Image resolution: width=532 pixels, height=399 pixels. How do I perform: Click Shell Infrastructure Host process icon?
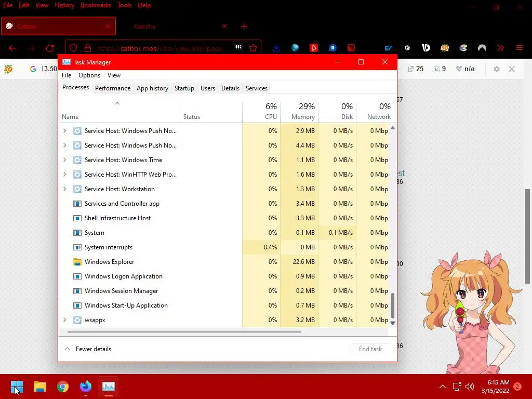click(x=77, y=218)
